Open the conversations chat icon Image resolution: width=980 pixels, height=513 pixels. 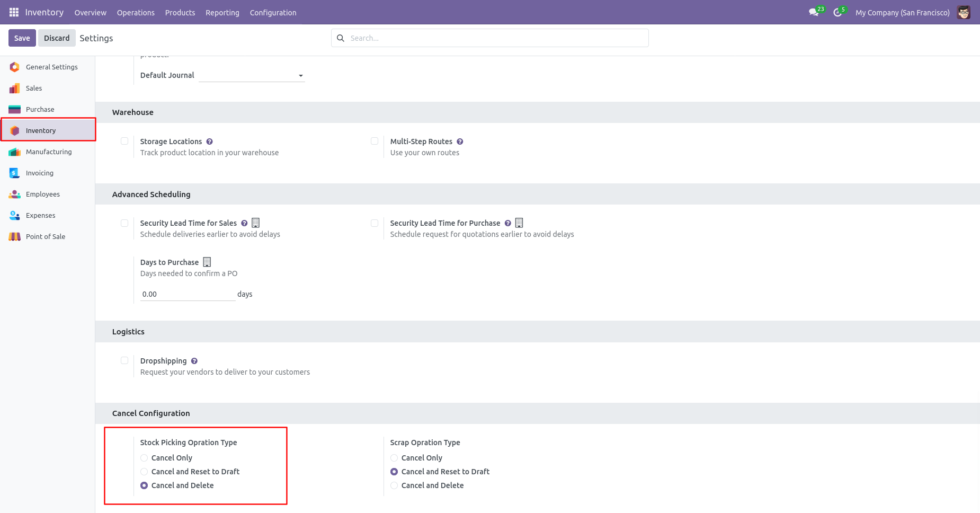tap(814, 12)
